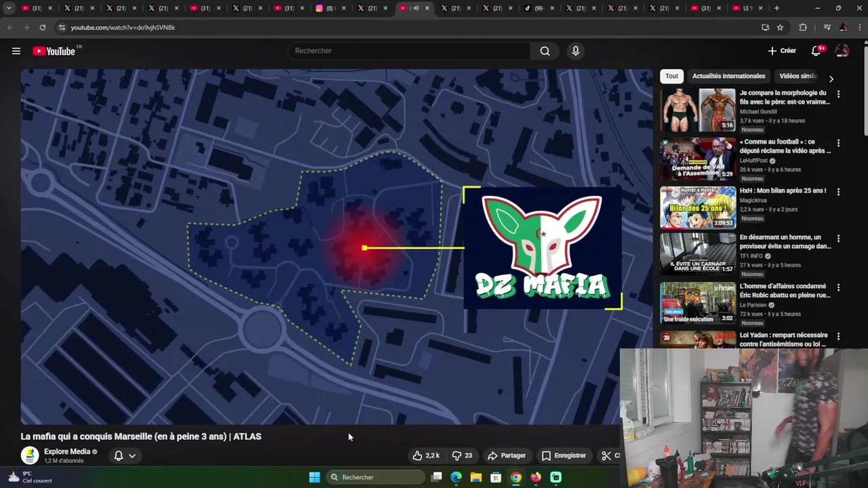This screenshot has height=488, width=868.
Task: Open the Demande de VAR video thumbnail
Action: click(x=698, y=159)
